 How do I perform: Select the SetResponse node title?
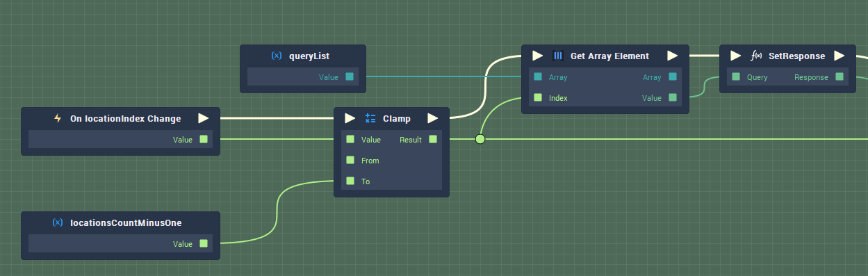point(797,56)
